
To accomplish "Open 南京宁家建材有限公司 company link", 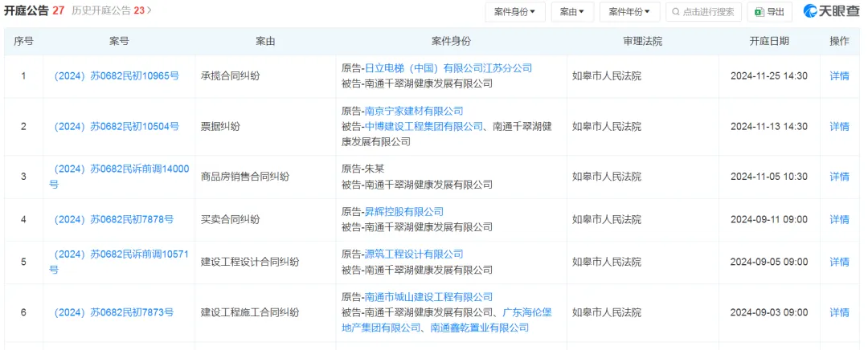I will [413, 111].
